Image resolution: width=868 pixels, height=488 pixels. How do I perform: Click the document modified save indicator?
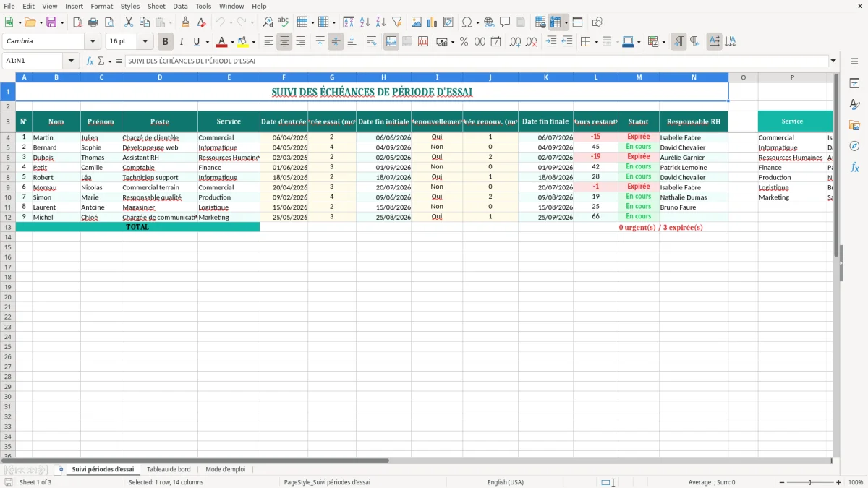9,482
